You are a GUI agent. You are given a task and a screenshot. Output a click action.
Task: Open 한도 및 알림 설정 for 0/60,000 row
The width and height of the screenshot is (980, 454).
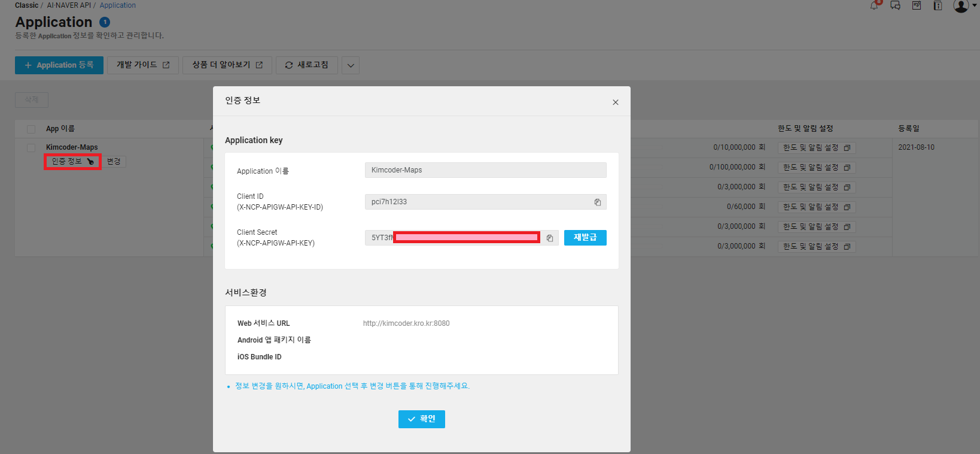(817, 207)
